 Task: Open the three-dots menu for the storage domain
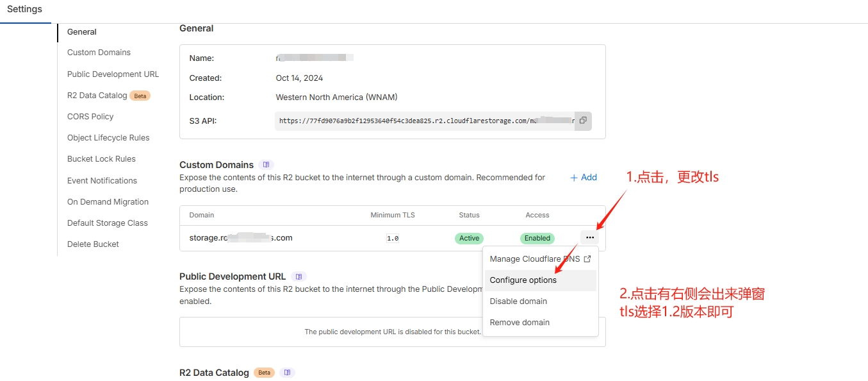(x=589, y=238)
